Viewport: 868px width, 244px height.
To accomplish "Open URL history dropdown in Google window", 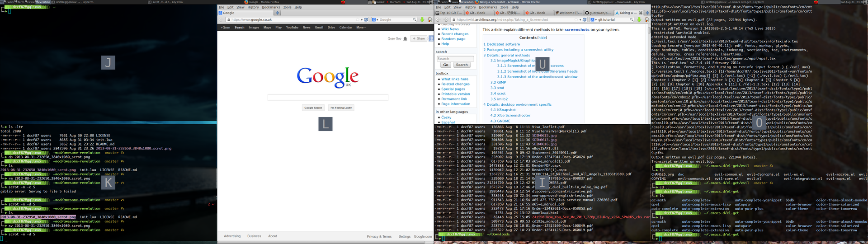I will point(362,20).
